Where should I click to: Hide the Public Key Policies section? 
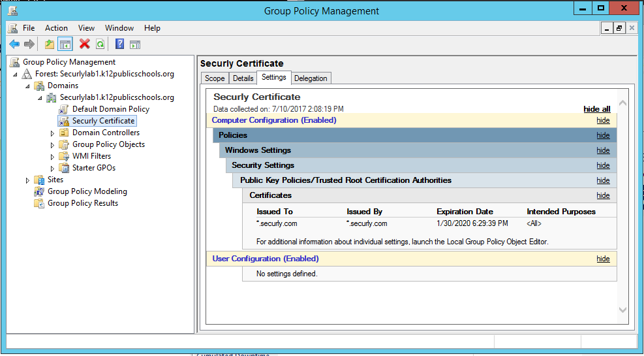tap(603, 180)
